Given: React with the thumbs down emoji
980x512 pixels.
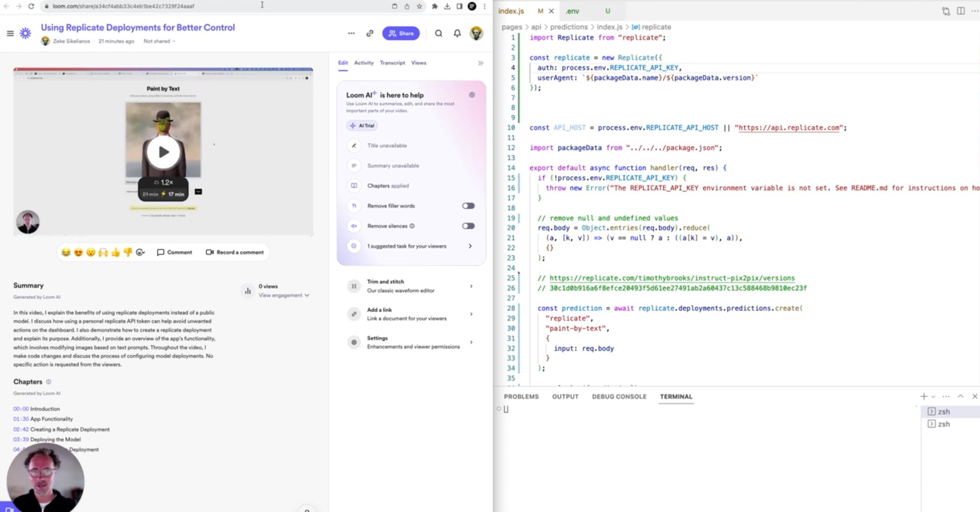Looking at the screenshot, I should pos(128,252).
